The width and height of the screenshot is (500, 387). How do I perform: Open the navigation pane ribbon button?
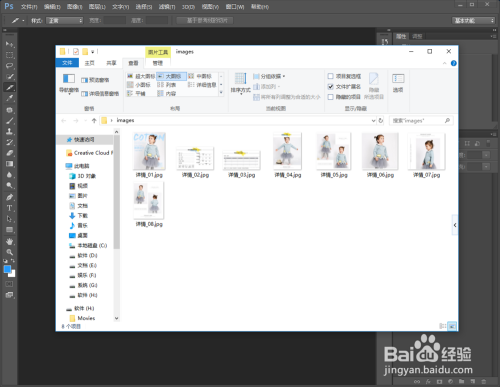point(69,83)
